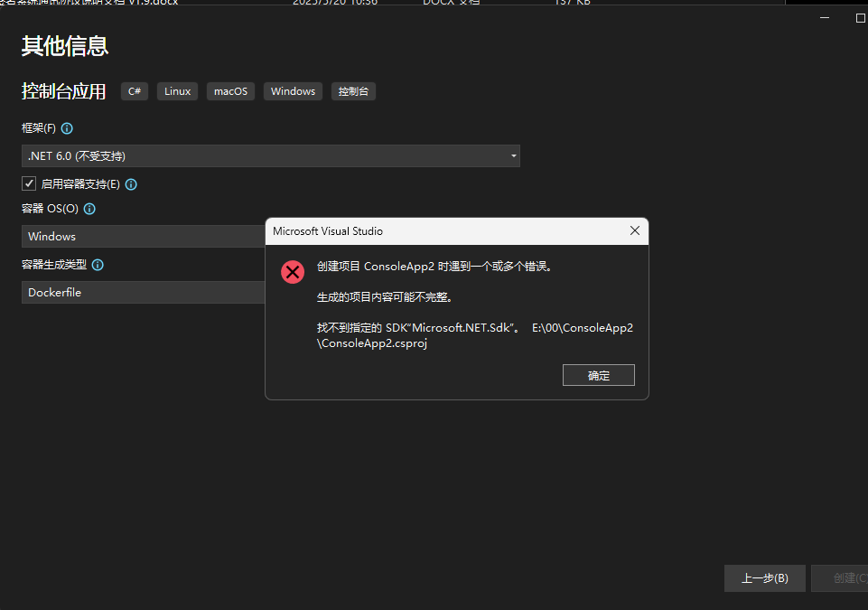Toggle the enable container support checkbox

(29, 183)
